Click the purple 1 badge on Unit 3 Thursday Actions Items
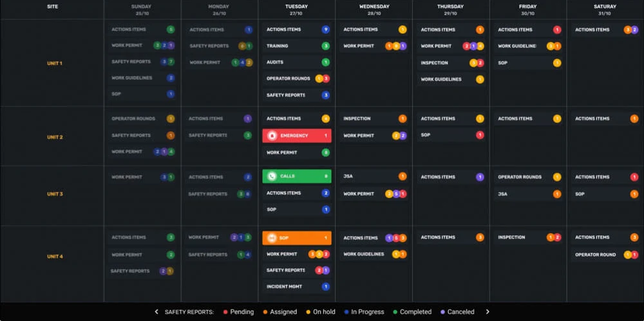Screen dimensions: 644x321 (x=480, y=177)
